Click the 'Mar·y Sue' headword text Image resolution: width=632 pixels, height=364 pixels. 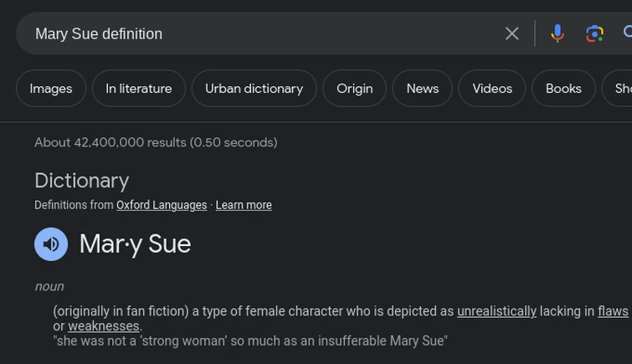(x=135, y=244)
